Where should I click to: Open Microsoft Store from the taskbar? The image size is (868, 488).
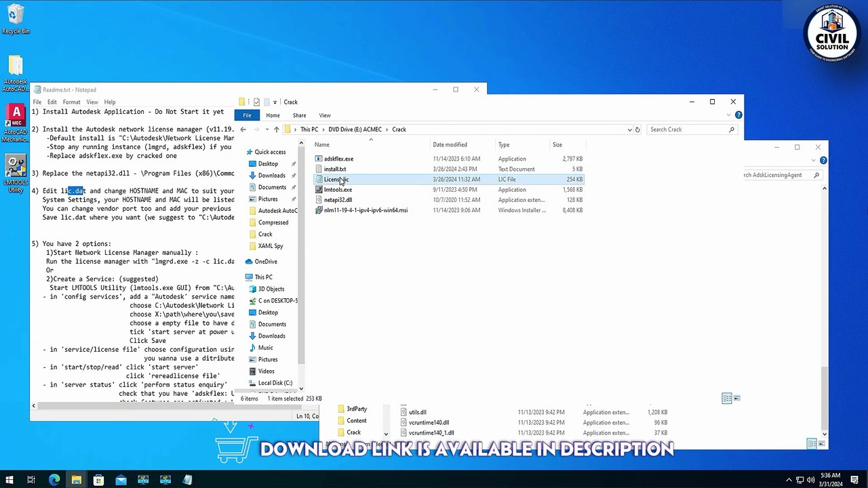click(98, 481)
